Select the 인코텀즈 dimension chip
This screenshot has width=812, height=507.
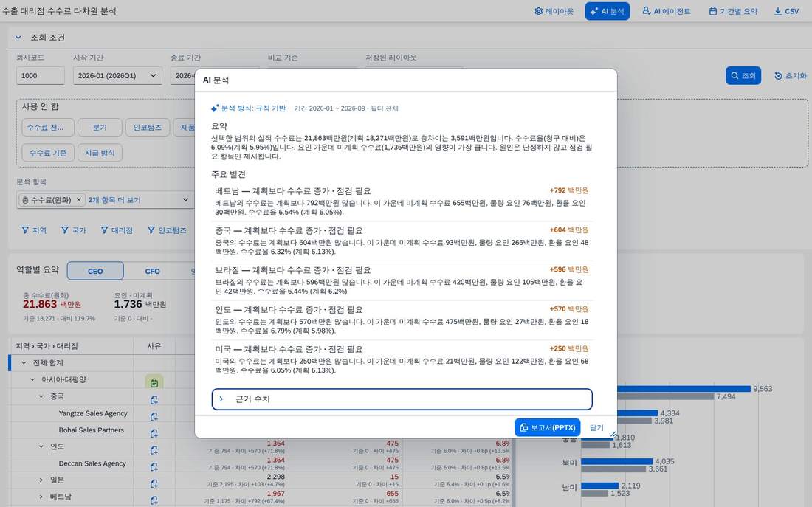148,128
